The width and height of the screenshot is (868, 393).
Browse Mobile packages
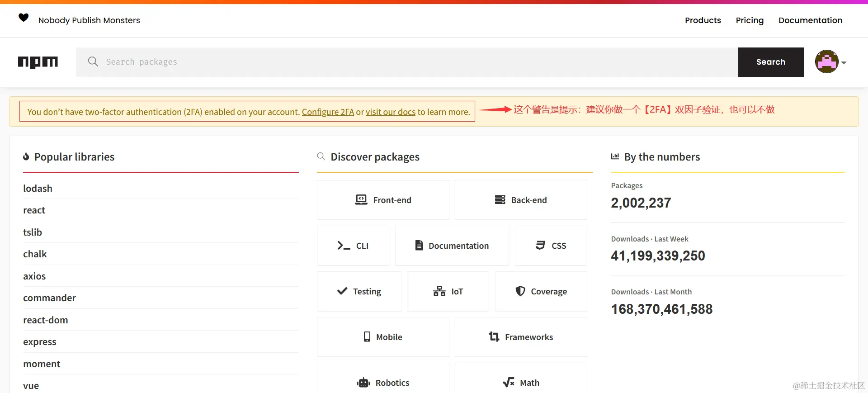383,337
